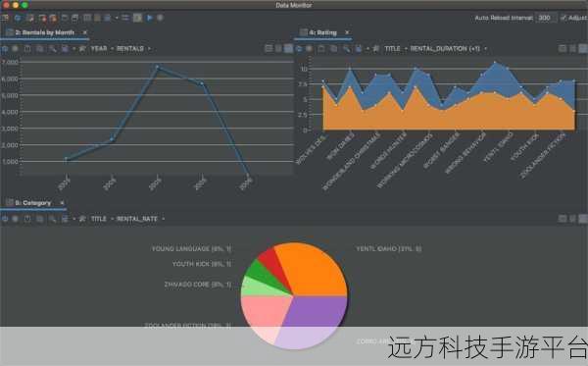Click the WONDERLAND CHRISTMAS x-axis label
The width and height of the screenshot is (588, 366).
(x=351, y=161)
